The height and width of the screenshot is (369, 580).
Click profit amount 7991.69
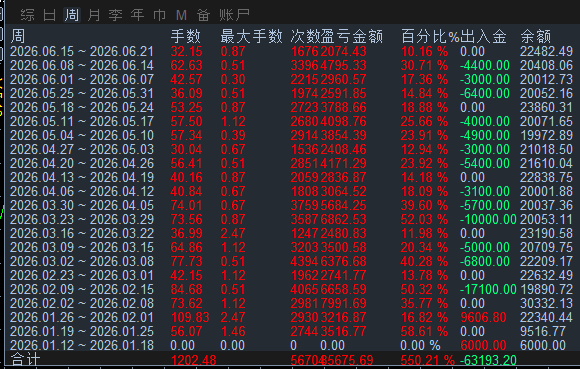pyautogui.click(x=343, y=304)
